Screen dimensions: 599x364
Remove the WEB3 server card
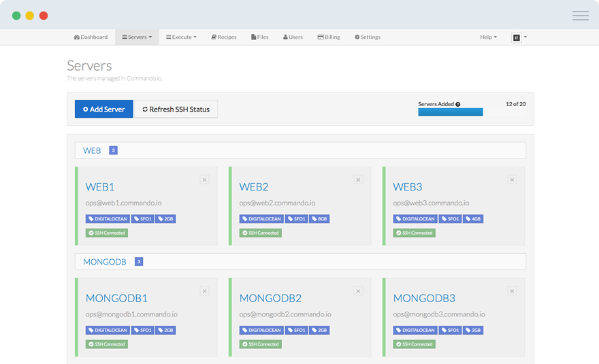(513, 180)
